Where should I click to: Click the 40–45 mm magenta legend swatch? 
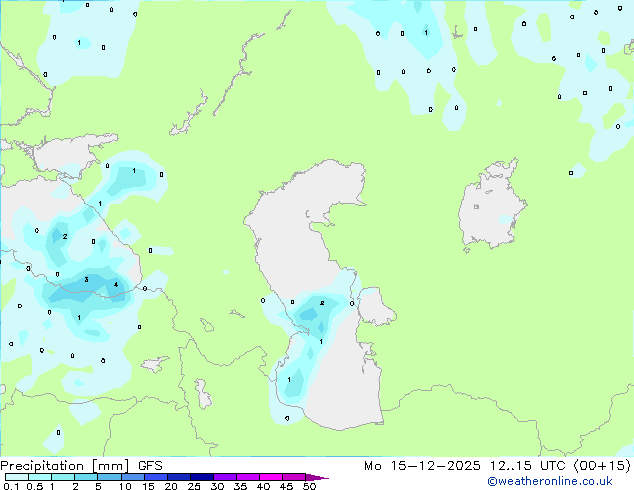[x=271, y=477]
